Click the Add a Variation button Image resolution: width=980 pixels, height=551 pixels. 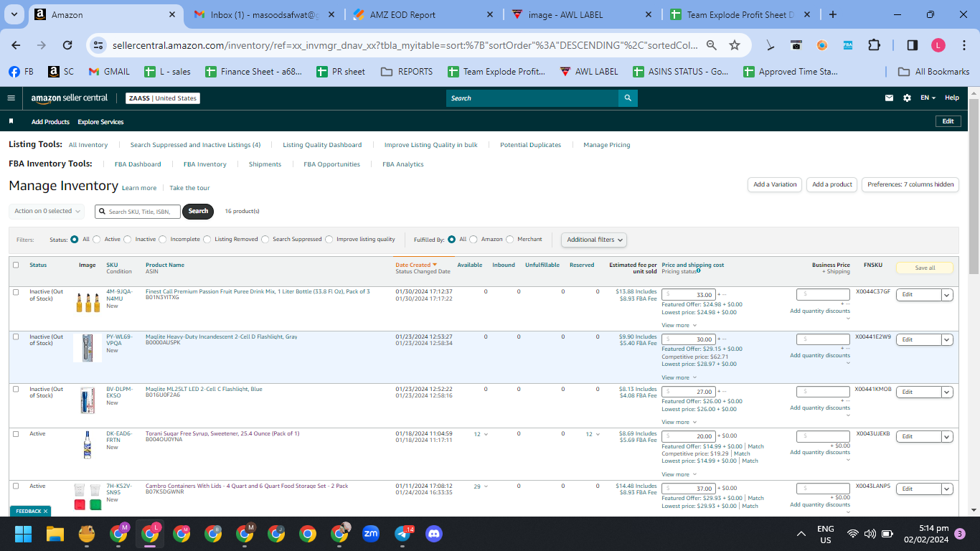[775, 184]
